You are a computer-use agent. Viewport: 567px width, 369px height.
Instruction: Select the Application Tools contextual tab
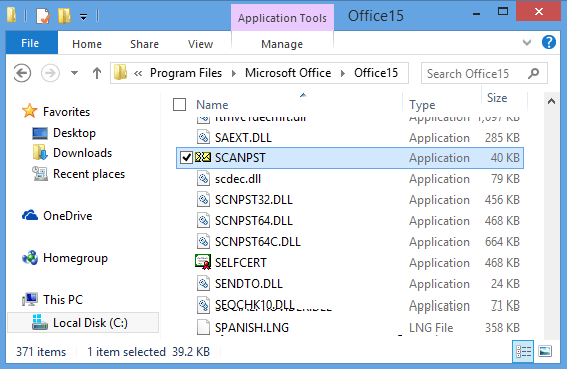click(282, 18)
